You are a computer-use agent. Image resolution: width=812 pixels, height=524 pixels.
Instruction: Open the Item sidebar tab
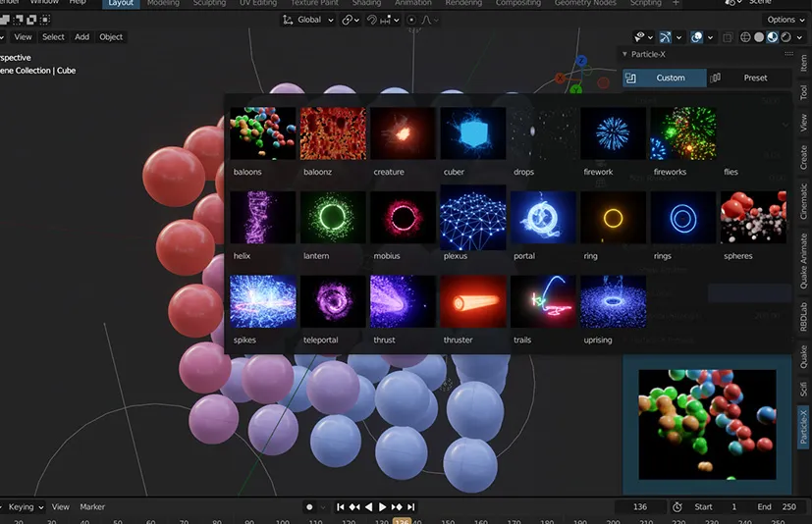(803, 63)
